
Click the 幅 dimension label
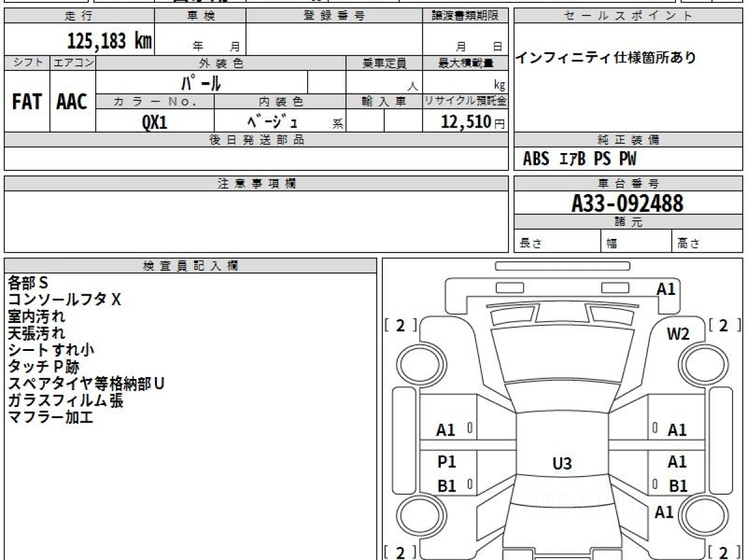pyautogui.click(x=613, y=244)
